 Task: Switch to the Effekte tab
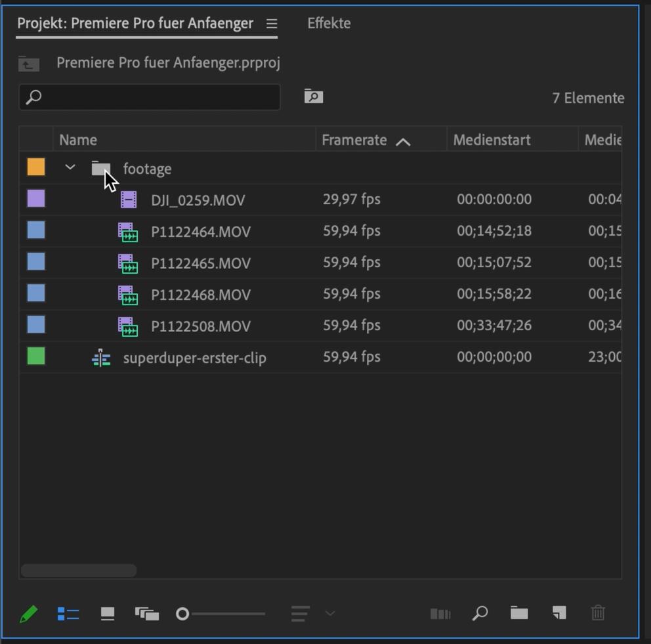click(329, 24)
